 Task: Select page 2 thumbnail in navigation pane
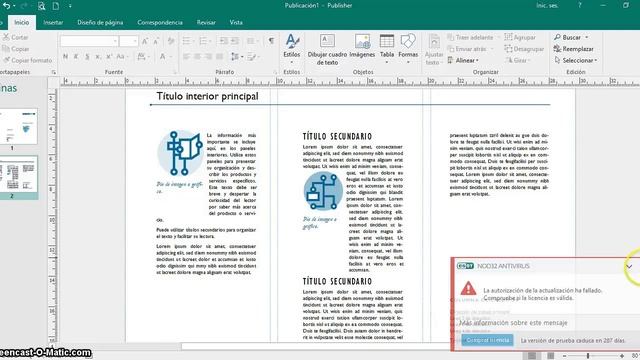coord(18,175)
